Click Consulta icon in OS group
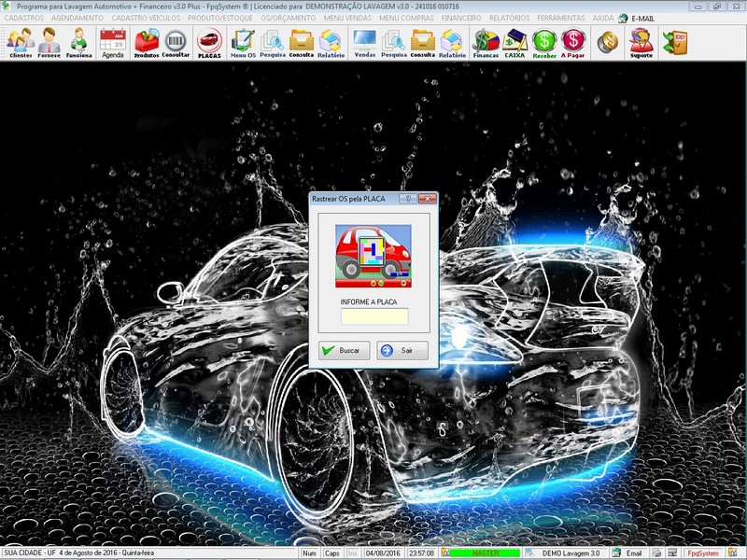The image size is (747, 560). pos(302,43)
